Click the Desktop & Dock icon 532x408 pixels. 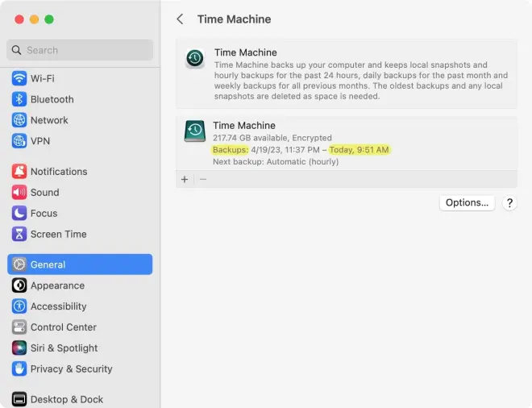click(19, 399)
